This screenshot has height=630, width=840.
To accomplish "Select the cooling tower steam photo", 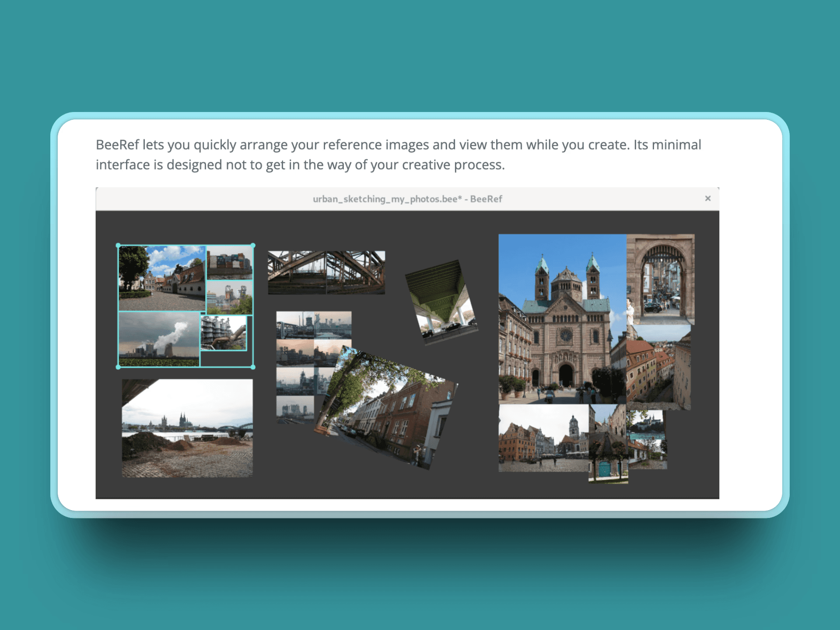I will click(159, 339).
